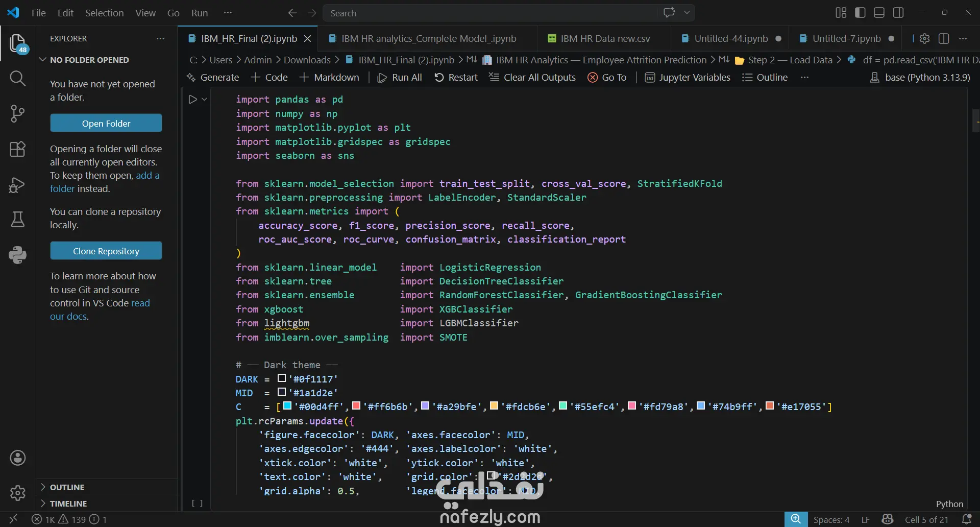Open the Search view in activity bar
Viewport: 980px width, 527px height.
[18, 78]
